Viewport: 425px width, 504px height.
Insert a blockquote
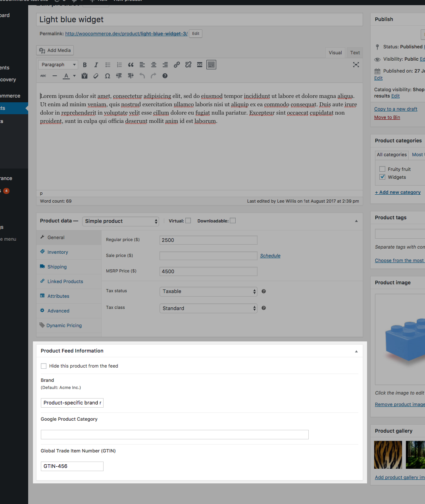[x=131, y=65]
